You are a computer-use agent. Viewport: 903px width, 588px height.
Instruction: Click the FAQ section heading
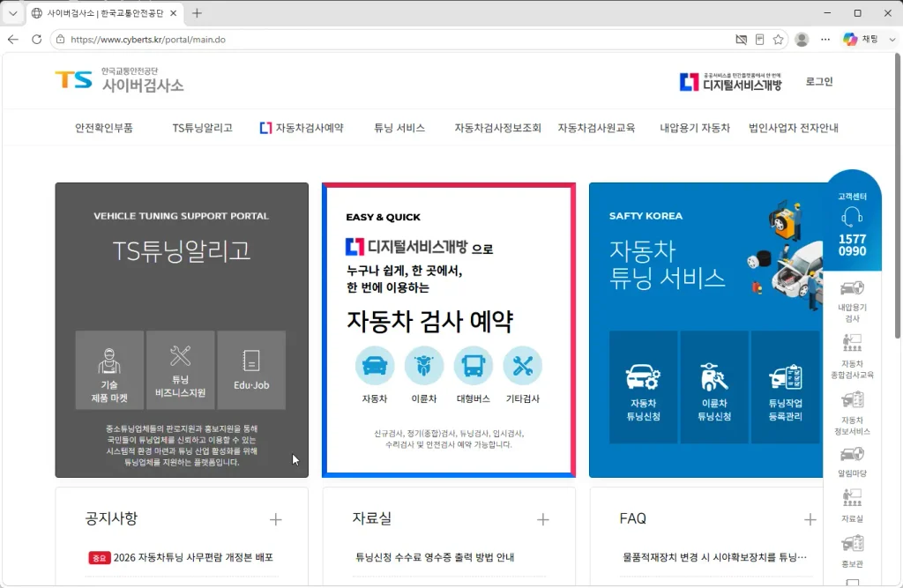click(632, 518)
